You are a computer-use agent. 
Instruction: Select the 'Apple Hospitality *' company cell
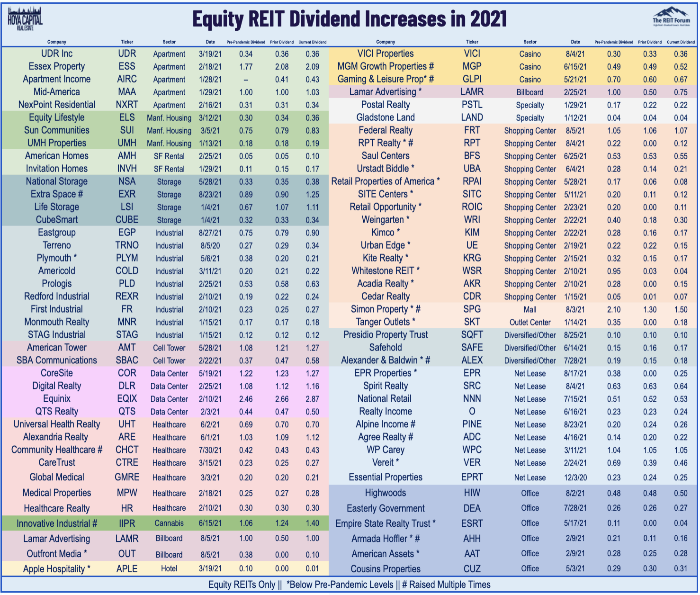(57, 569)
